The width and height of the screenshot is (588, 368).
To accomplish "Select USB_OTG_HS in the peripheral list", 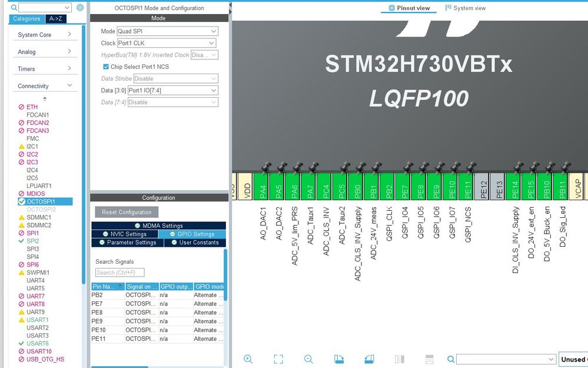I will click(x=45, y=359).
